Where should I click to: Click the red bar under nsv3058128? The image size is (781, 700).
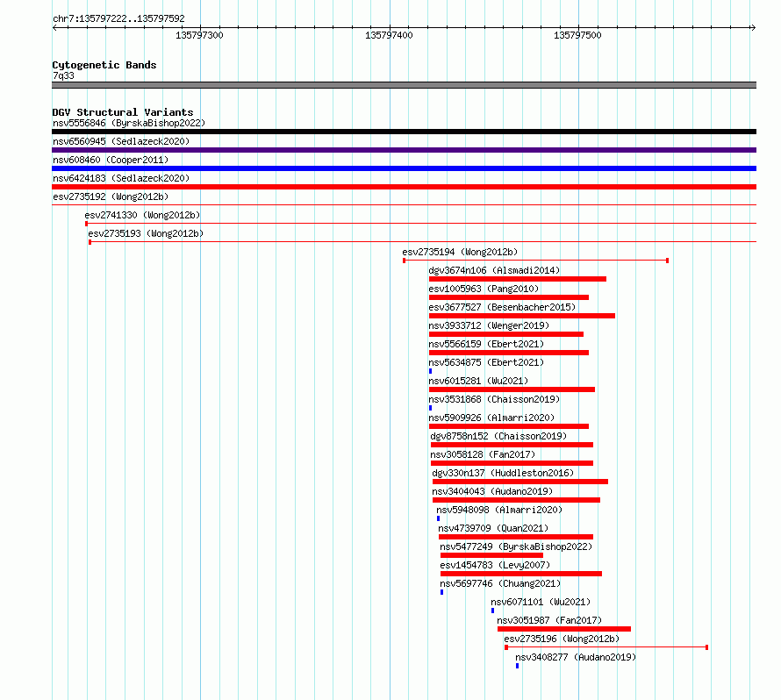[x=512, y=463]
